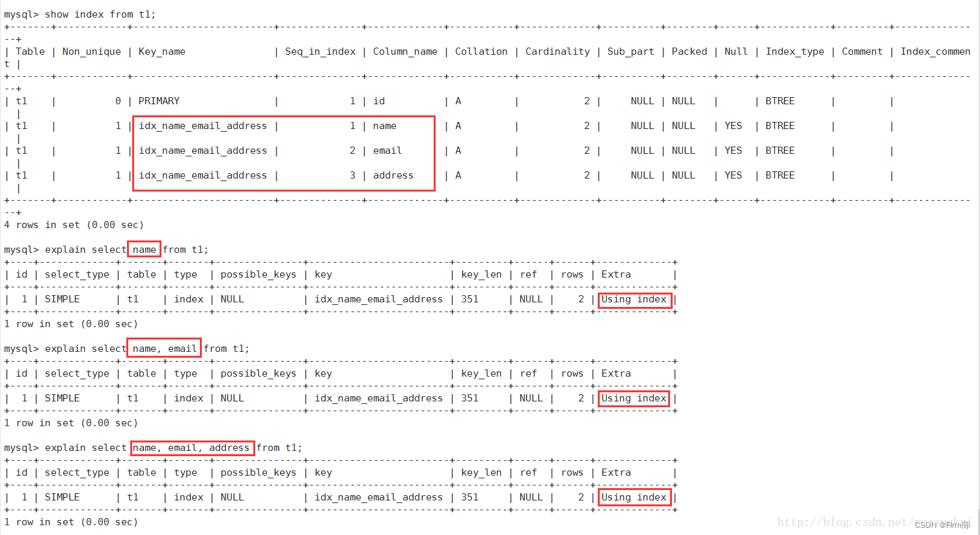Click 'id' in the Column_name column
The height and width of the screenshot is (535, 980).
point(379,101)
